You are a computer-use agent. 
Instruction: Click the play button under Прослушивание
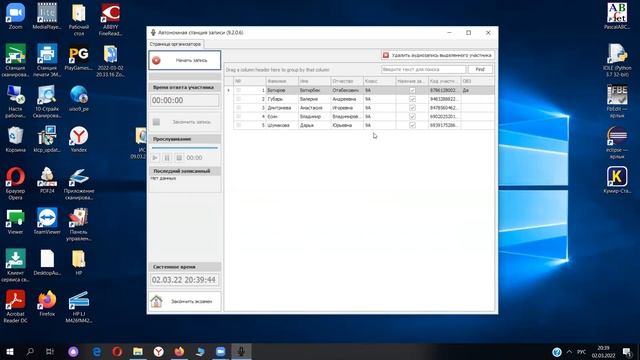pyautogui.click(x=155, y=158)
